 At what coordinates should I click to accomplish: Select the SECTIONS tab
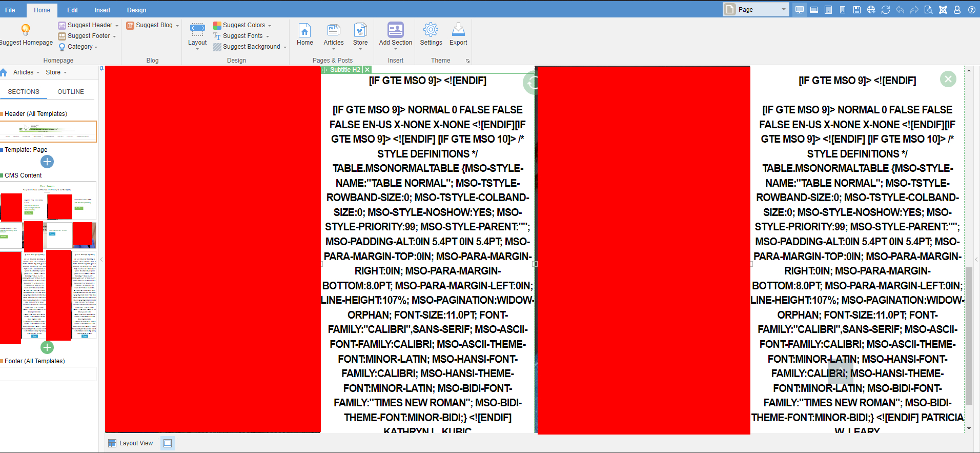pyautogui.click(x=24, y=92)
